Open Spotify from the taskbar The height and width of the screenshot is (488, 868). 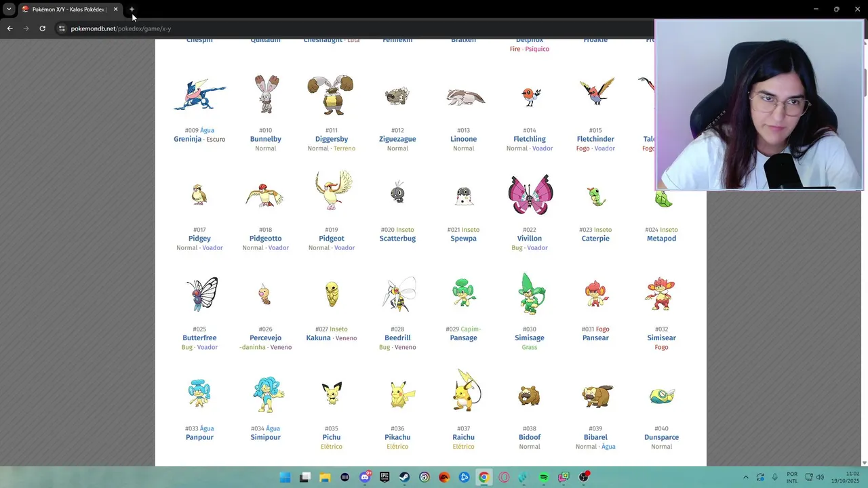(x=544, y=477)
